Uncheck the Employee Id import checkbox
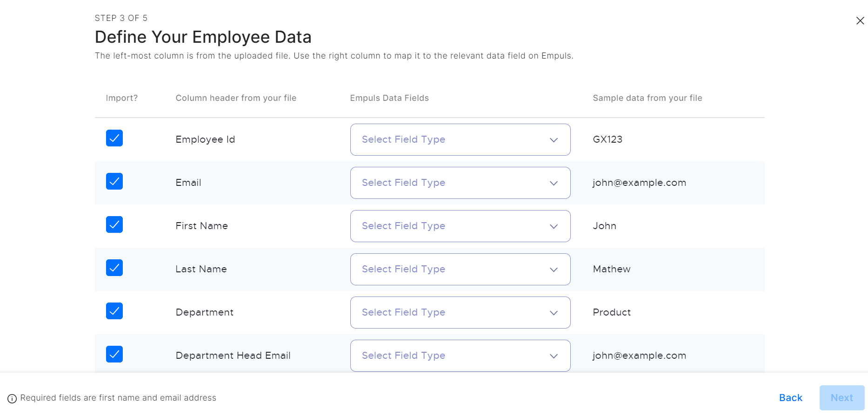 click(x=114, y=138)
